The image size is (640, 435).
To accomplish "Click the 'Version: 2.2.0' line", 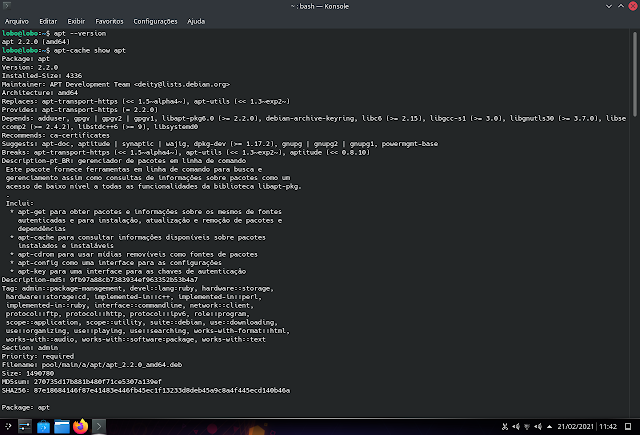I will point(30,67).
